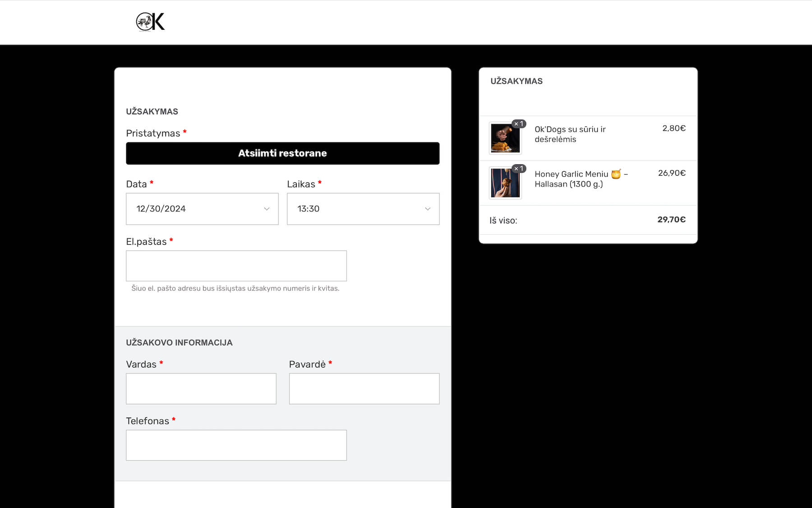Click the UŽSAKYMAS order summary header
This screenshot has height=508, width=812.
[x=516, y=81]
